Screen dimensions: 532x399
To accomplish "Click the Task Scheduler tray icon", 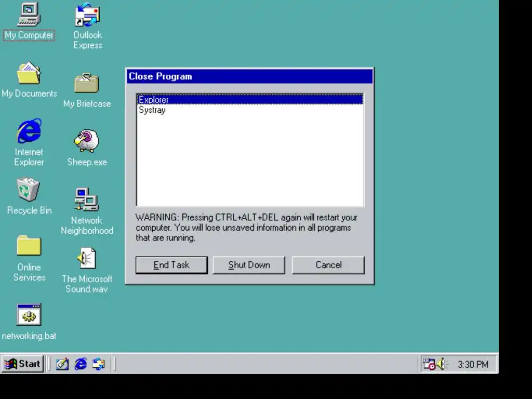I will (x=429, y=364).
